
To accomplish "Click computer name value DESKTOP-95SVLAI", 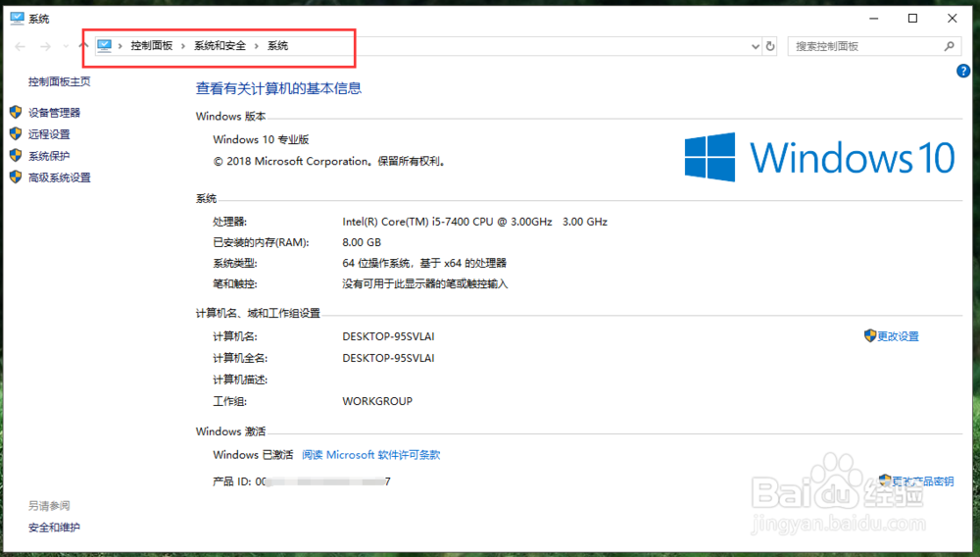I will 388,336.
